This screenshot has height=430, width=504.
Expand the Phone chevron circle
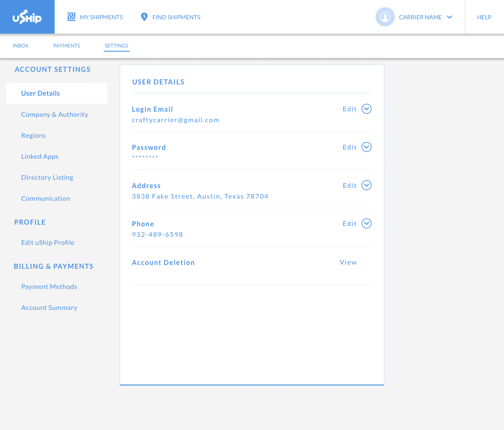point(367,223)
